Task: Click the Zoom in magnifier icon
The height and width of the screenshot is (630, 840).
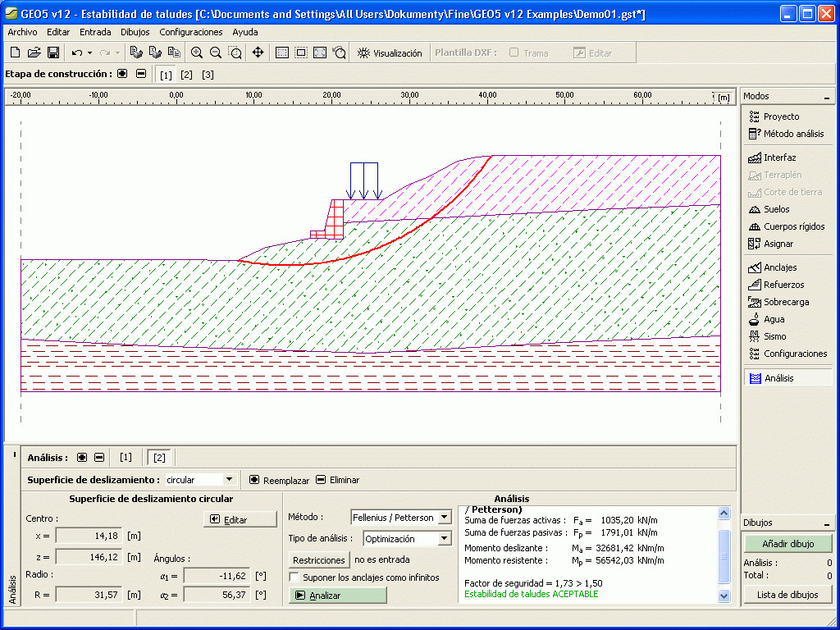Action: click(197, 52)
